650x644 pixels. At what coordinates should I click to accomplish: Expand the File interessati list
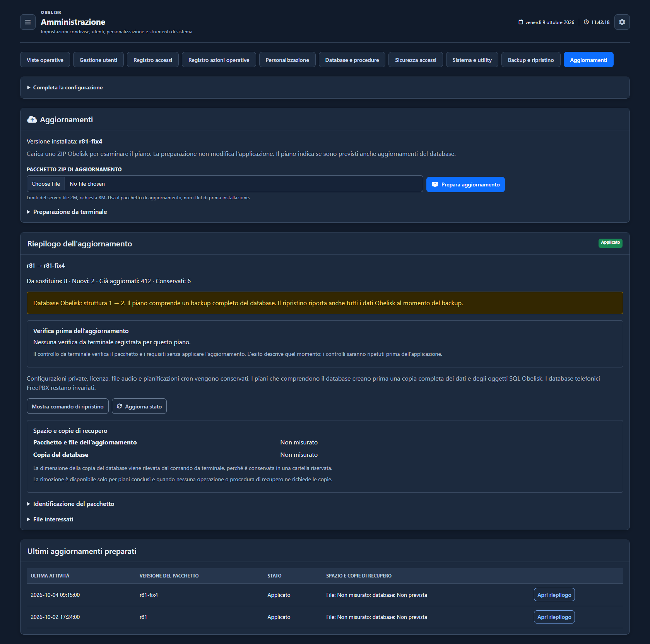50,519
